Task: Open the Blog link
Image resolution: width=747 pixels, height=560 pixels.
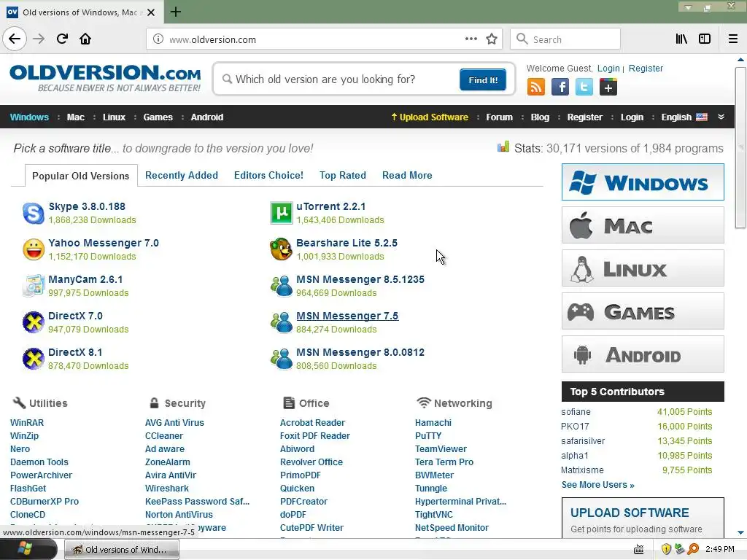Action: pos(540,117)
